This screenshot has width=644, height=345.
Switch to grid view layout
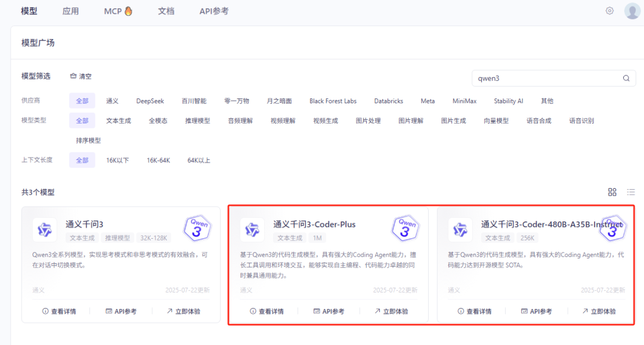612,192
